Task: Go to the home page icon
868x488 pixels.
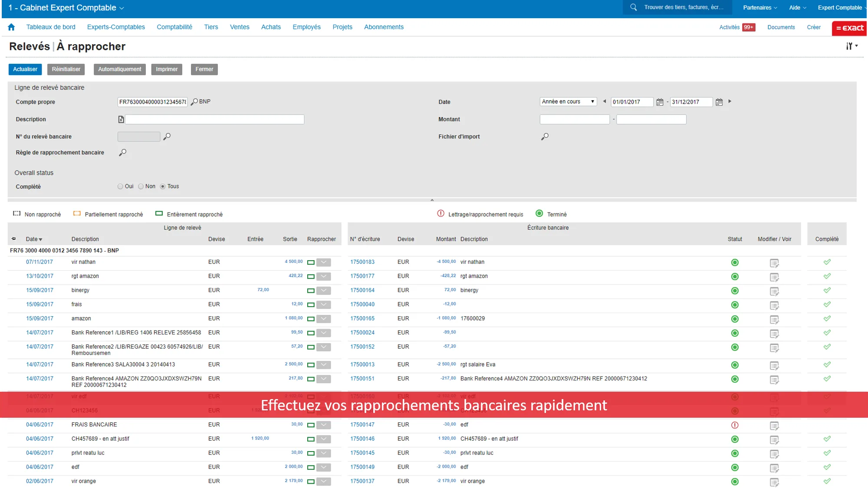Action: [11, 27]
